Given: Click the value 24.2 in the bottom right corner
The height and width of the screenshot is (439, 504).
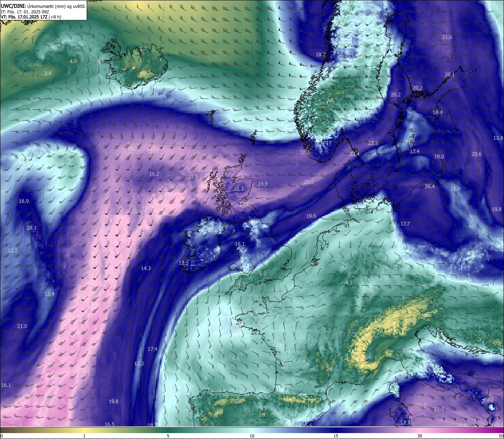Looking at the screenshot, I should pos(489,400).
